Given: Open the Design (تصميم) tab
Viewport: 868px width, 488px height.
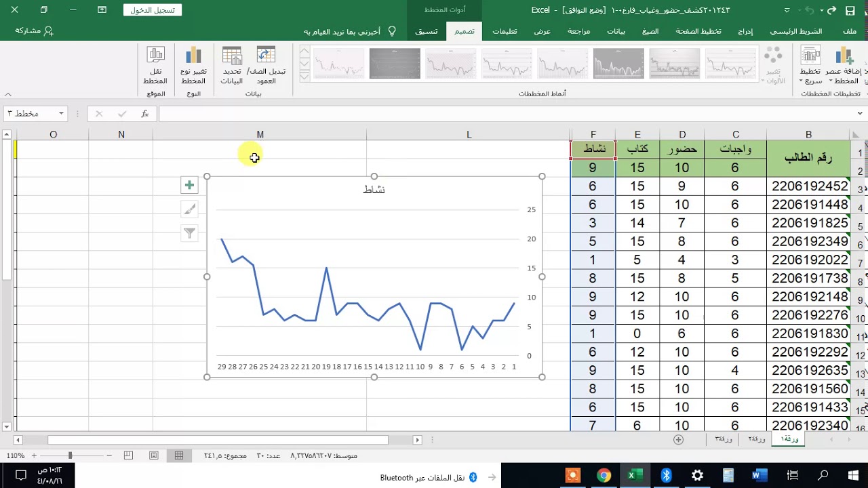Looking at the screenshot, I should (x=465, y=31).
